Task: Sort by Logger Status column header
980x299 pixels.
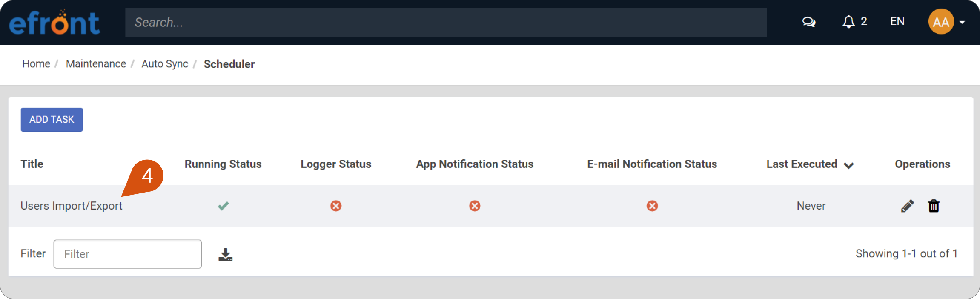Action: (336, 164)
